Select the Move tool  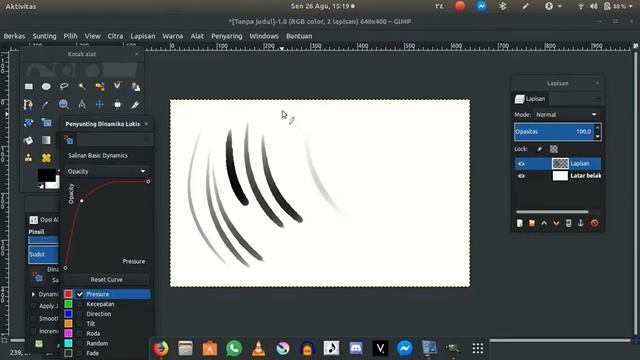(100, 104)
